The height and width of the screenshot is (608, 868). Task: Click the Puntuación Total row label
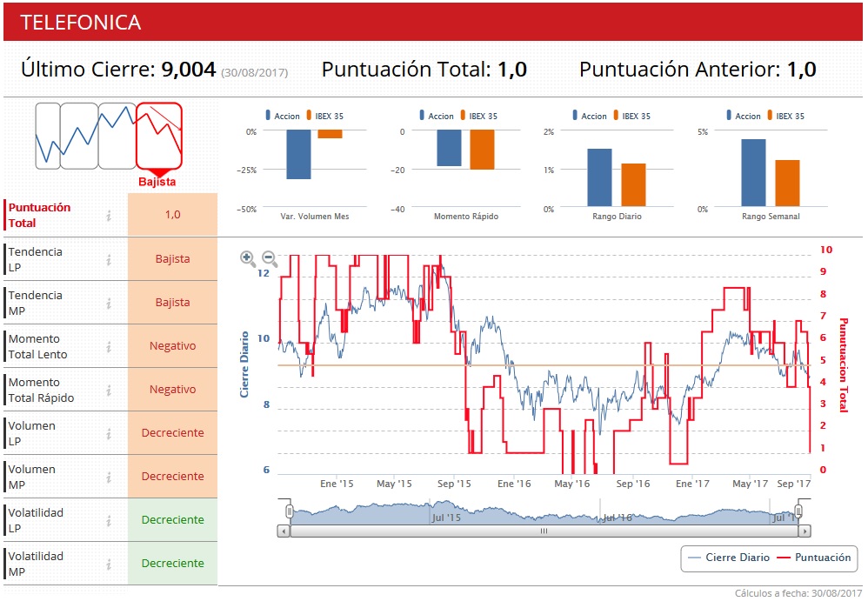click(x=39, y=216)
